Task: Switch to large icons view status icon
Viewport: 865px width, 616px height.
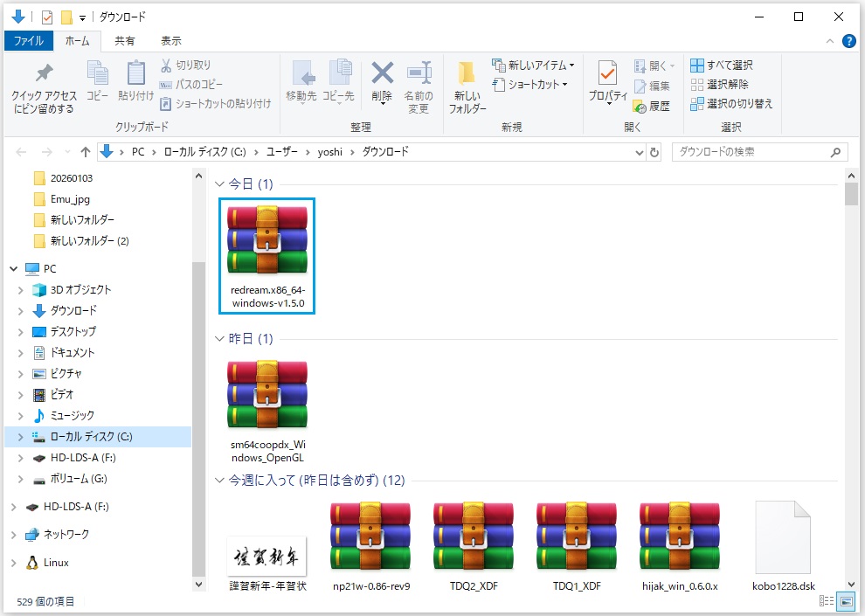Action: click(x=845, y=601)
